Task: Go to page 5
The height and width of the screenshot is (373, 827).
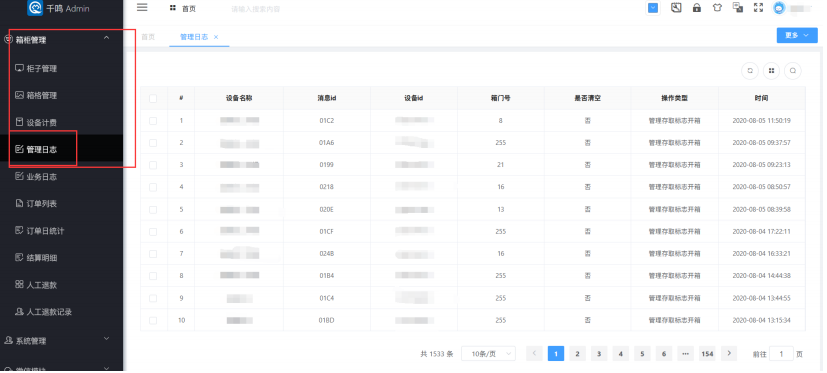Action: point(642,354)
